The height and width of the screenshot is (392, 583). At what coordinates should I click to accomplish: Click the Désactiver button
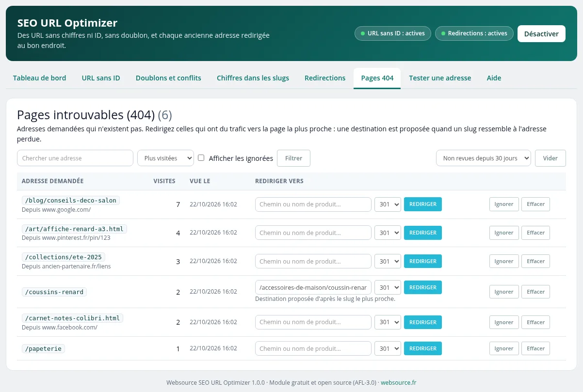tap(541, 34)
